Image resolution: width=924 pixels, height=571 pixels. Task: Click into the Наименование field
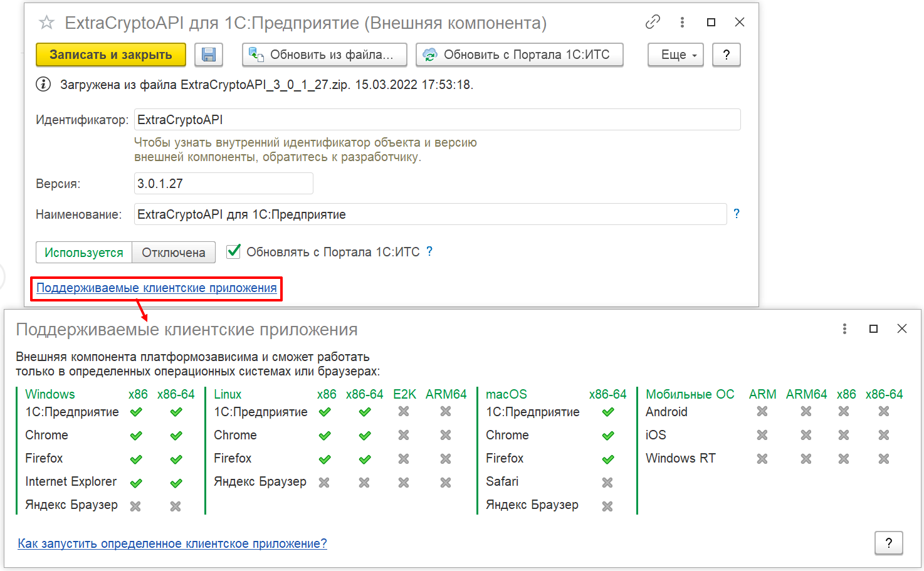point(431,214)
